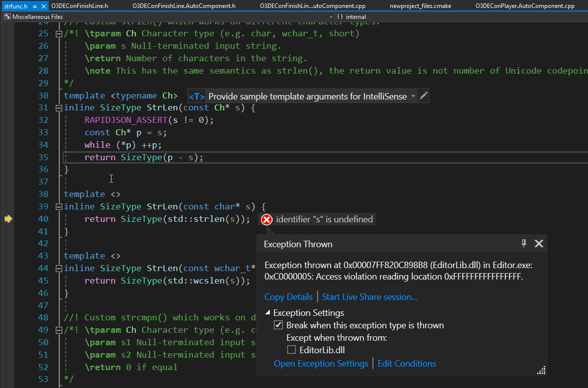Click std::wcslen call on line 45

204,281
